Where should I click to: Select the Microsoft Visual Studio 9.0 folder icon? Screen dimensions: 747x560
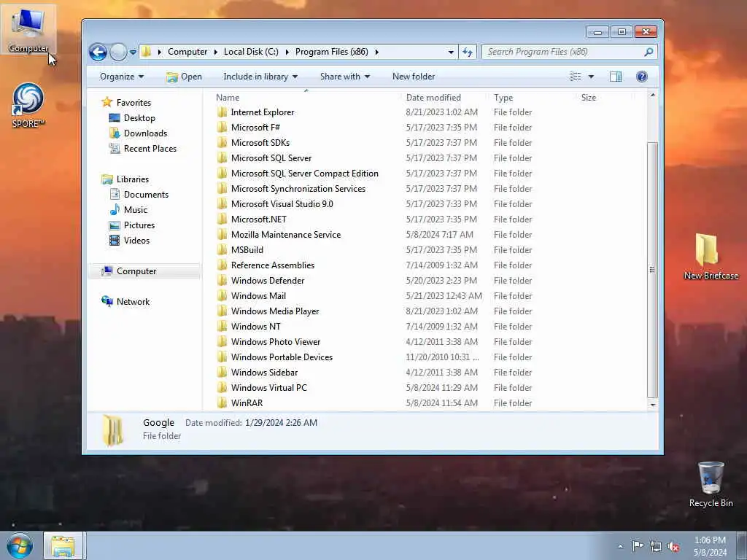(222, 204)
